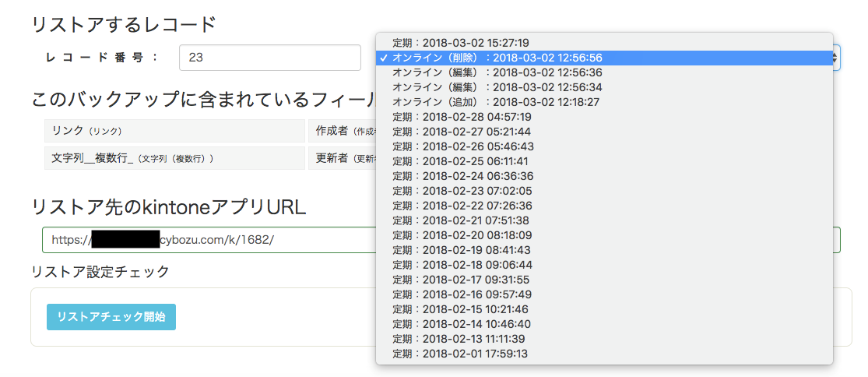Image resolution: width=868 pixels, height=377 pixels.
Task: Select 定期:2018-02-22 07:26:36 backup
Action: click(x=604, y=206)
